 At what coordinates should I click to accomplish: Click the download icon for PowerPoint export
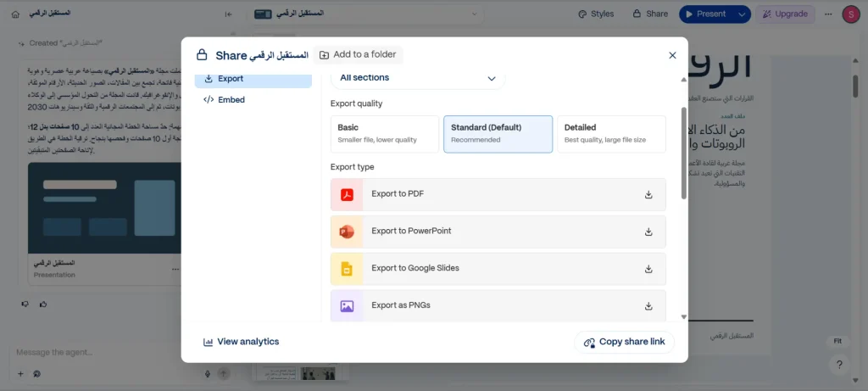pos(648,232)
